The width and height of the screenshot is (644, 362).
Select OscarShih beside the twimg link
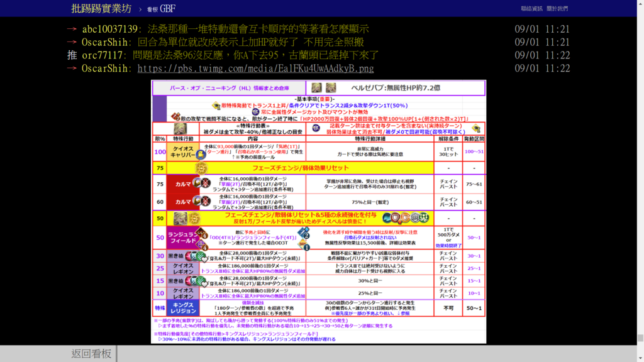(x=105, y=68)
